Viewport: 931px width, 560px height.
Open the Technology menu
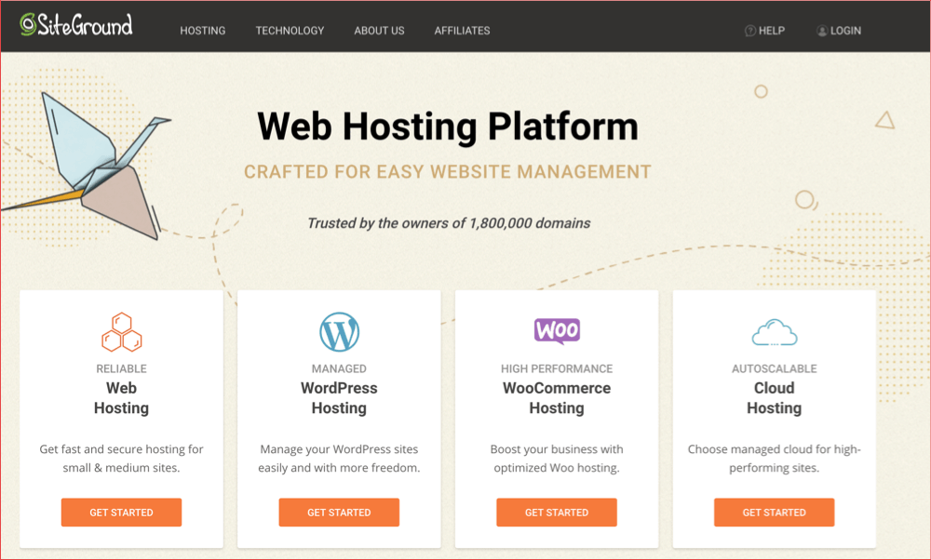(x=290, y=31)
